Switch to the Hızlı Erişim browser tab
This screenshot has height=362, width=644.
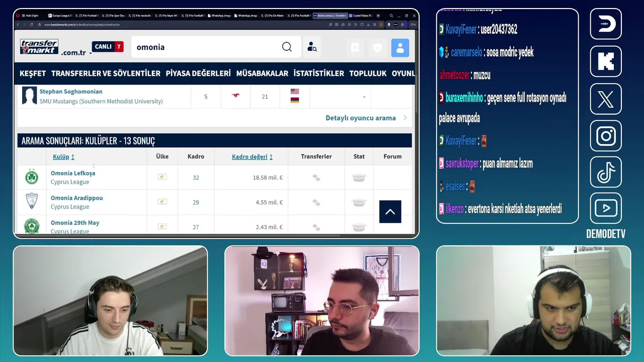(31, 16)
